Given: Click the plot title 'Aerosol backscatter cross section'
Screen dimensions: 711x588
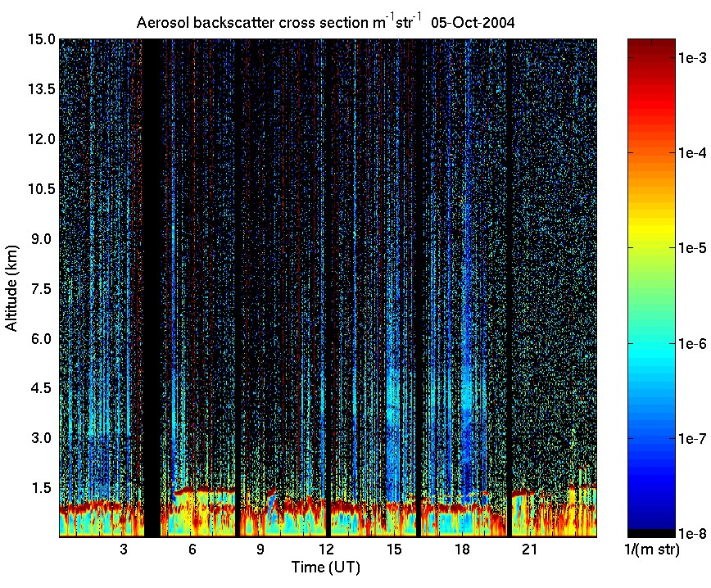Looking at the screenshot, I should [x=253, y=23].
